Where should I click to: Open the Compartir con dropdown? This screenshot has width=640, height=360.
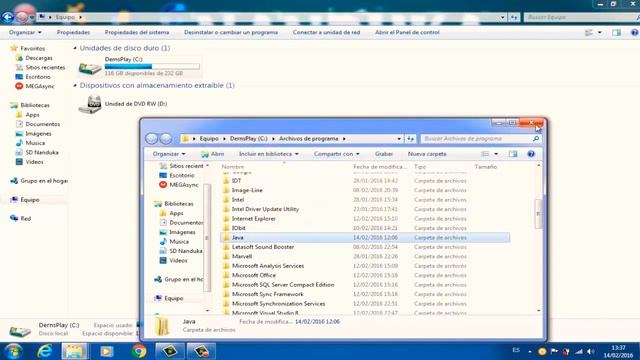[336, 154]
